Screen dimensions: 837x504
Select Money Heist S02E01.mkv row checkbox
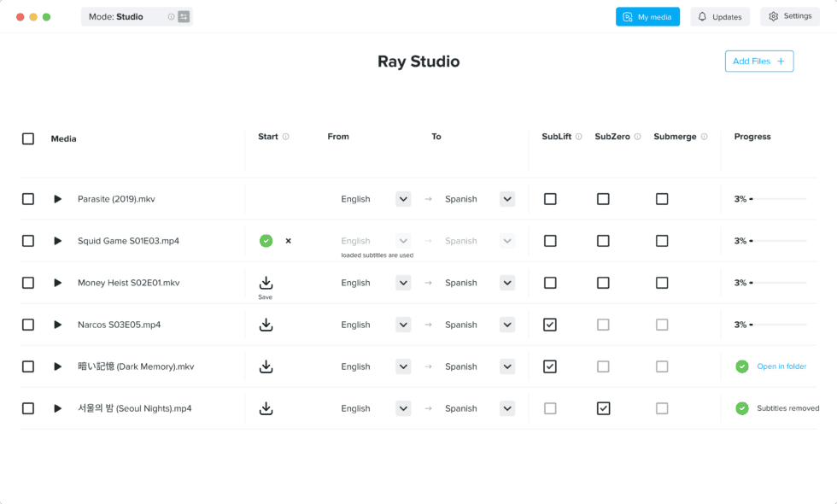point(28,283)
